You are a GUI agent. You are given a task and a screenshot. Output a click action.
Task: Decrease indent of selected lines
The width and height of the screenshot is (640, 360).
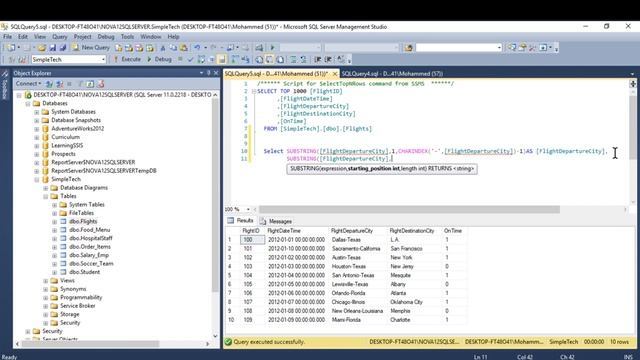coord(318,59)
